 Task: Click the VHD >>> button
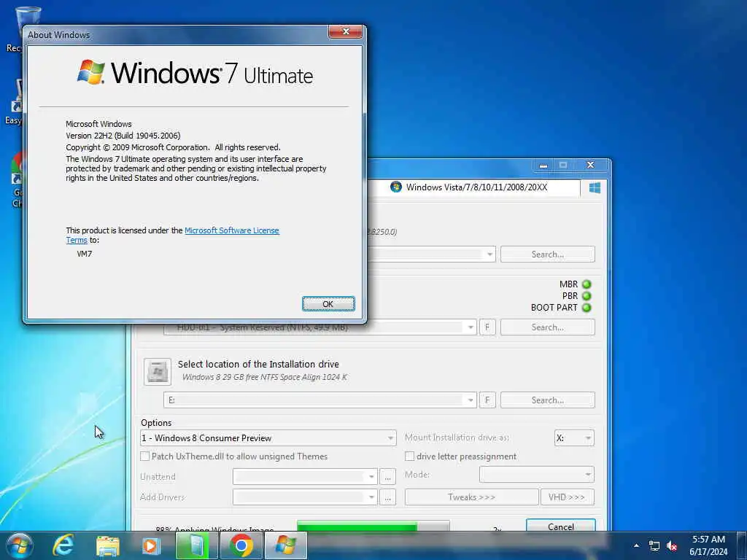click(x=567, y=497)
